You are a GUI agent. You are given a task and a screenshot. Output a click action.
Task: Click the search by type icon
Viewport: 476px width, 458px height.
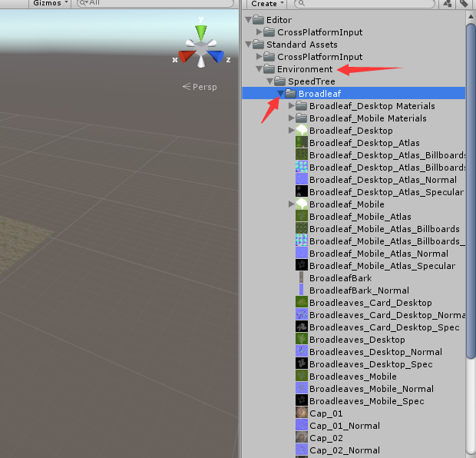447,4
